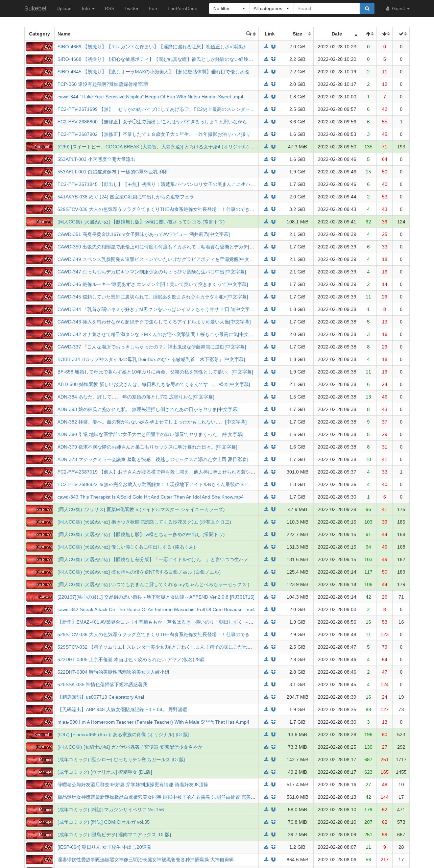This screenshot has width=434, height=868.
Task: Sort the table by comments icon
Action: (251, 34)
